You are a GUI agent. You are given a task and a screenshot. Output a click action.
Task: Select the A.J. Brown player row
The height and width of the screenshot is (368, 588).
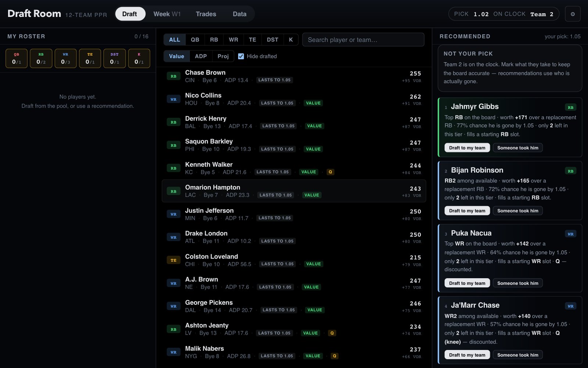[x=294, y=283]
